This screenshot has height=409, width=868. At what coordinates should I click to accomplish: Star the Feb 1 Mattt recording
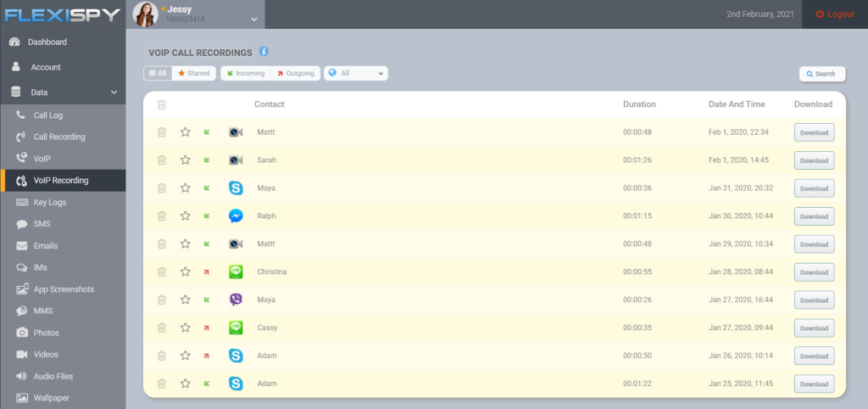coord(186,132)
